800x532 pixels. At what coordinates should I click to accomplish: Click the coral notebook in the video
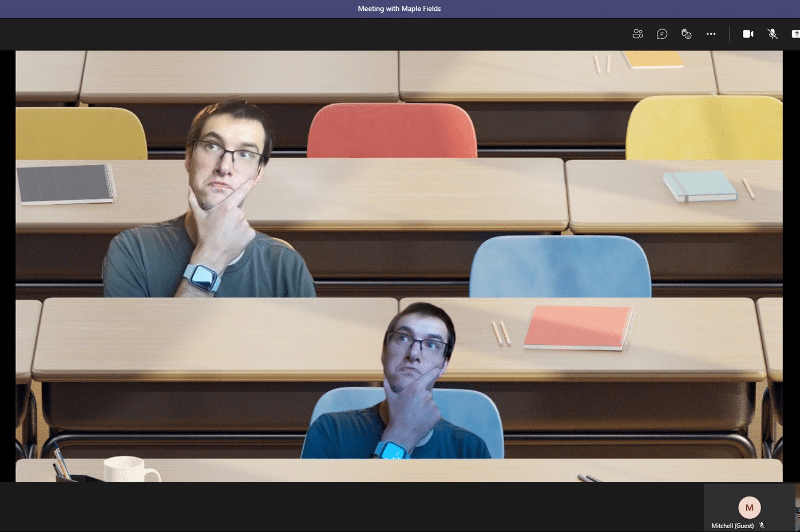[x=578, y=327]
